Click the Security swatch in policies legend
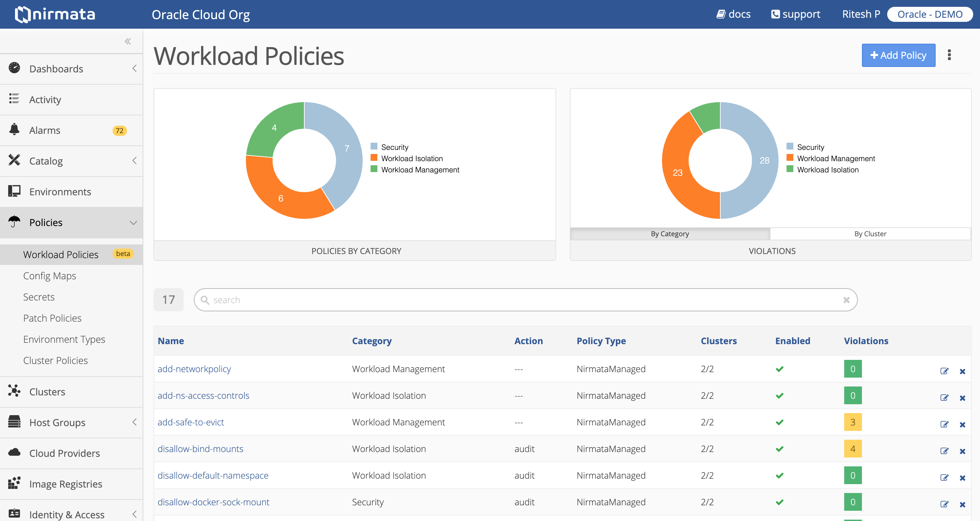 click(374, 146)
